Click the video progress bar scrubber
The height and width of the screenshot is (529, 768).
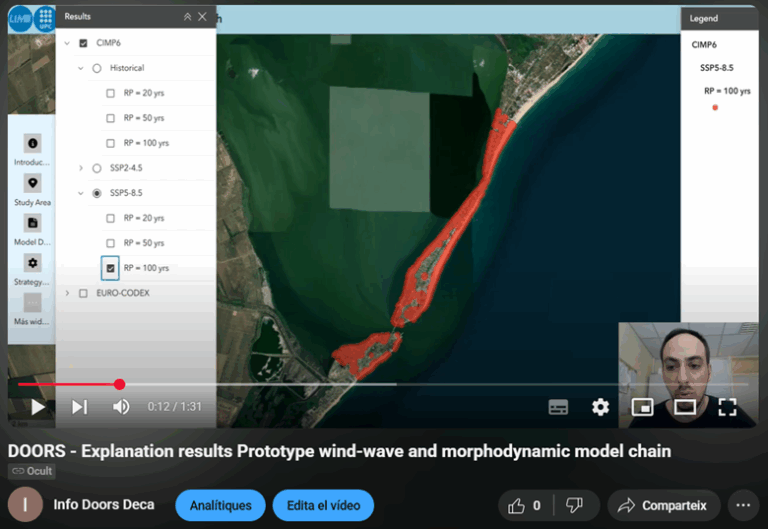[119, 384]
